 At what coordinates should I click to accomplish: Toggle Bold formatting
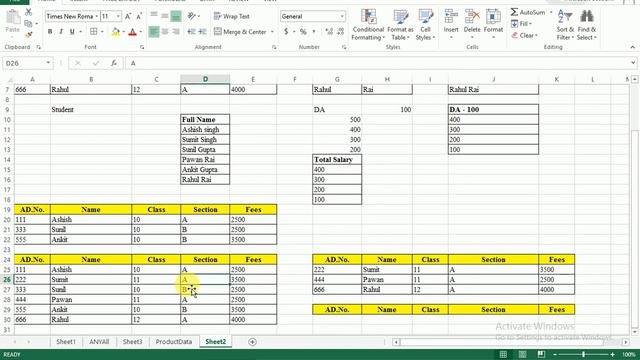[50, 31]
